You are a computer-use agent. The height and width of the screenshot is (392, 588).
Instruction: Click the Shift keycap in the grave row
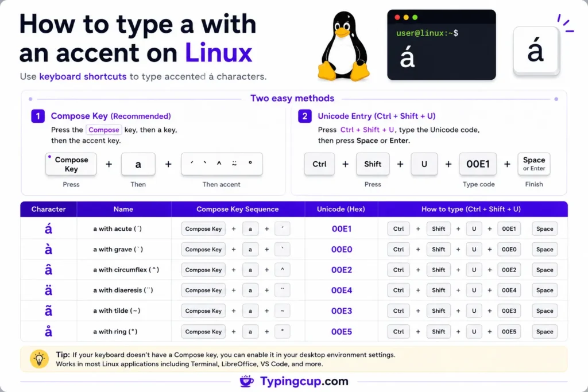438,249
